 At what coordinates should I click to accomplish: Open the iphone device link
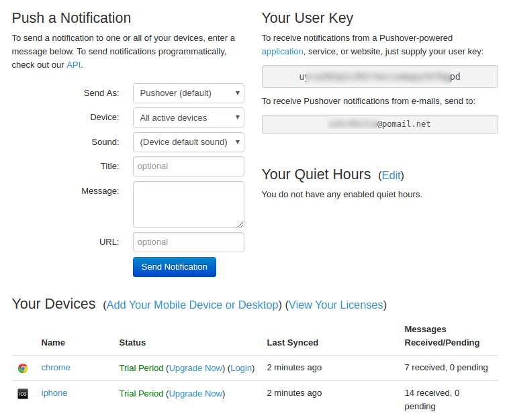[x=54, y=393]
